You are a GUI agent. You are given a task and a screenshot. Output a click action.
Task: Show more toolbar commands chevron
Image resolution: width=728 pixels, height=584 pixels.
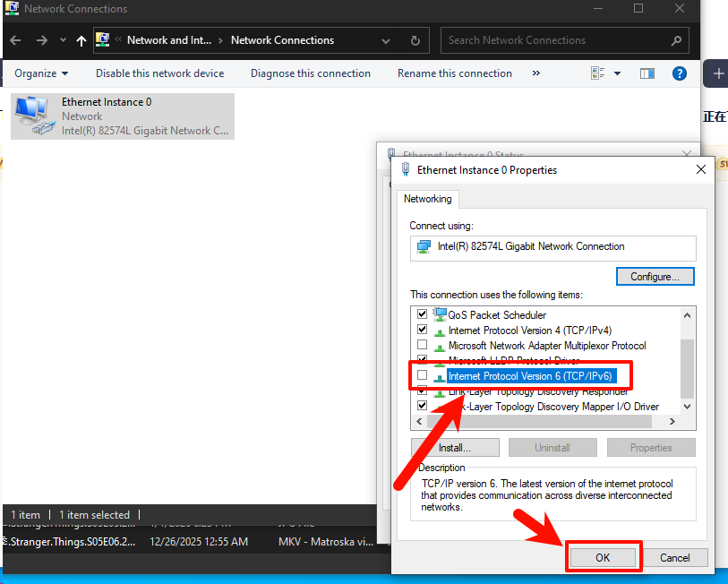[536, 73]
